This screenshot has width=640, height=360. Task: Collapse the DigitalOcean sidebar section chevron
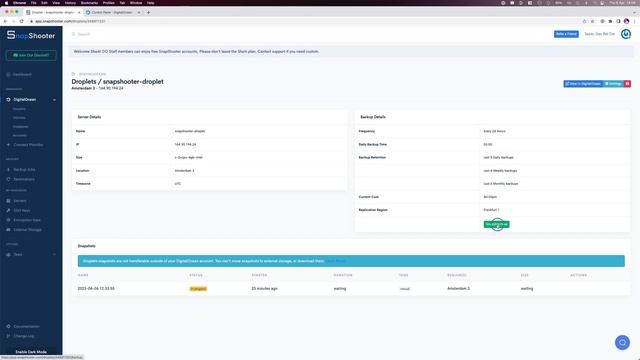(x=54, y=100)
